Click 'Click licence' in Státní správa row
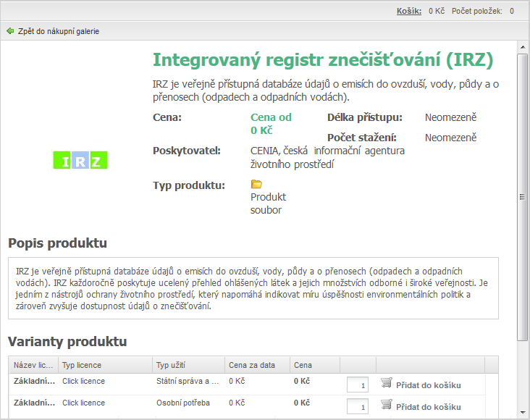 [83, 381]
